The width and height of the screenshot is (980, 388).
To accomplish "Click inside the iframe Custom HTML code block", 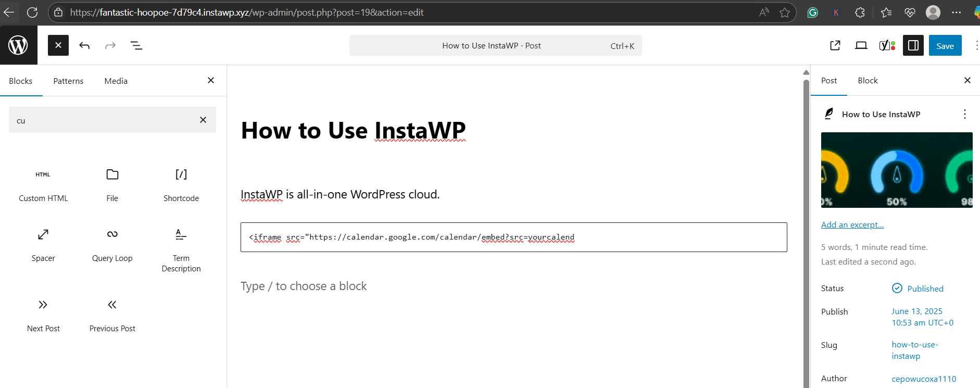I will pos(513,237).
